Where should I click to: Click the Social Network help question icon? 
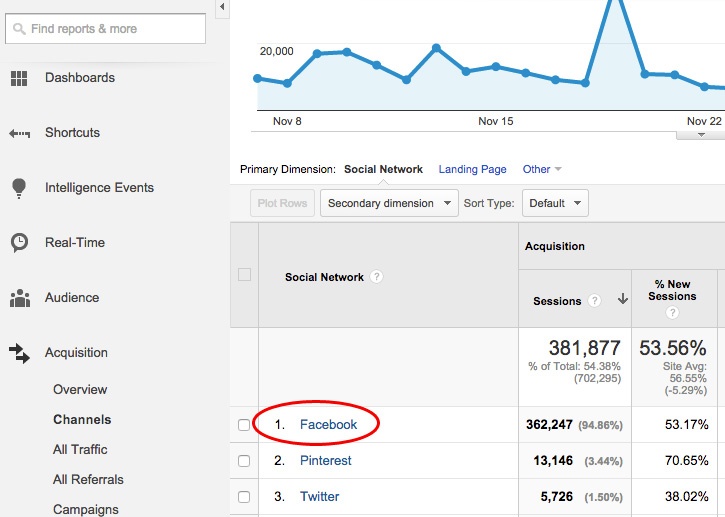click(376, 277)
